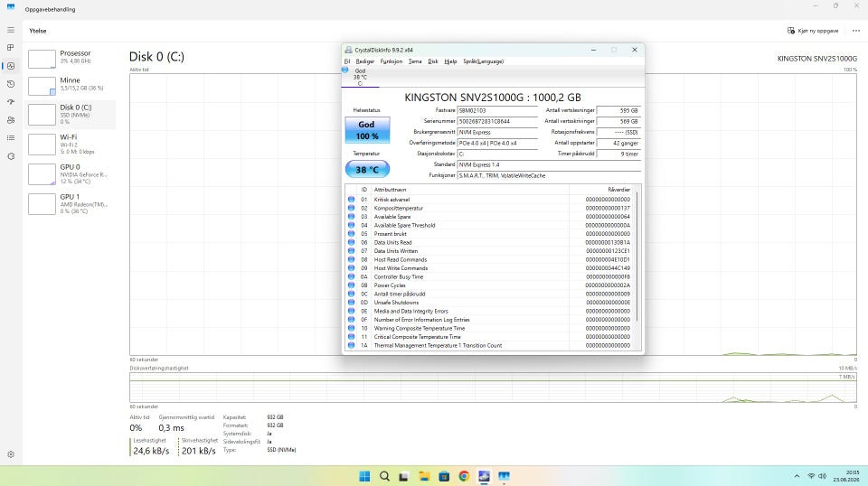Open the Windows Start menu

coord(364,476)
